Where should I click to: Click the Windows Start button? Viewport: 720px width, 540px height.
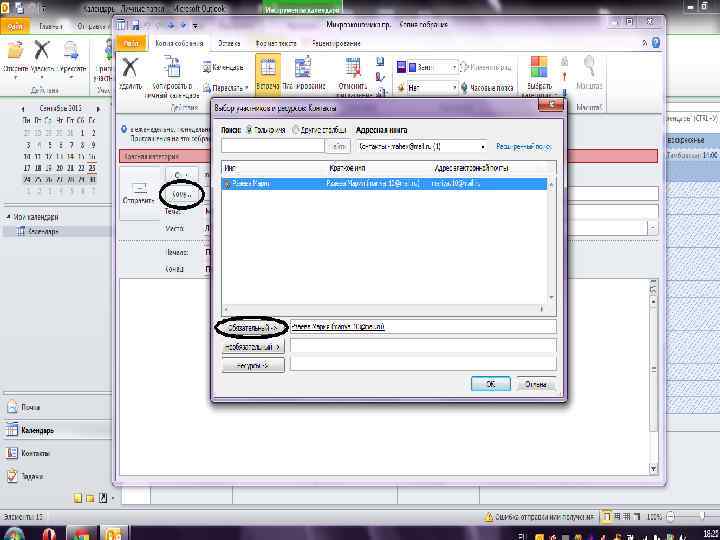click(13, 535)
